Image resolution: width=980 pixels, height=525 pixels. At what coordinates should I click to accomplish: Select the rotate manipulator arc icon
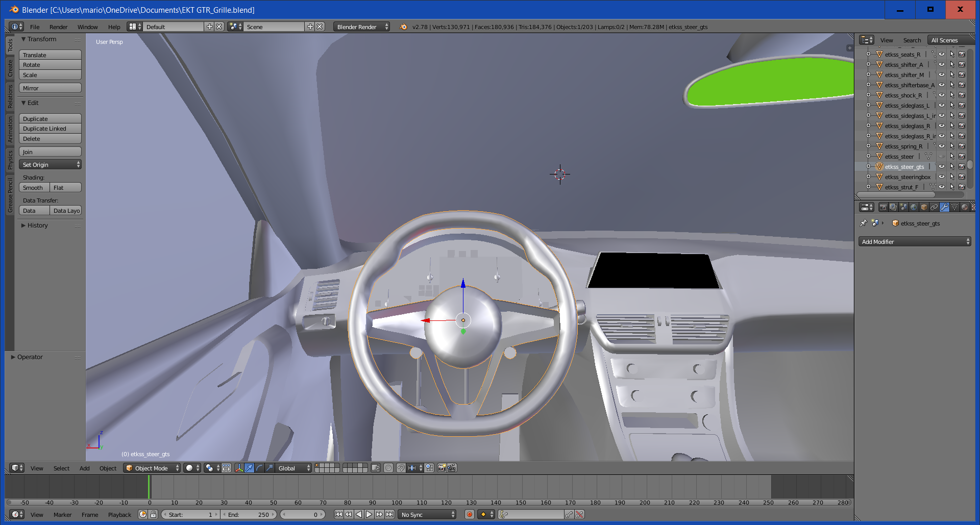tap(259, 468)
